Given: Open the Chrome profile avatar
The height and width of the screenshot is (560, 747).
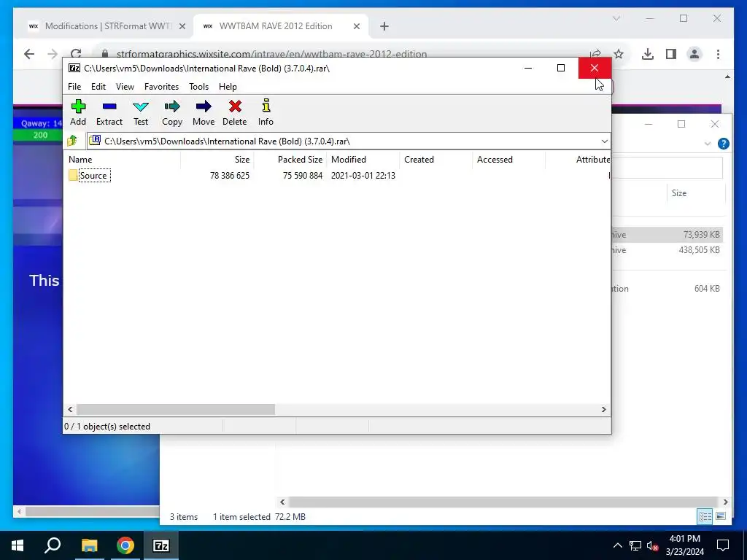Looking at the screenshot, I should (694, 54).
